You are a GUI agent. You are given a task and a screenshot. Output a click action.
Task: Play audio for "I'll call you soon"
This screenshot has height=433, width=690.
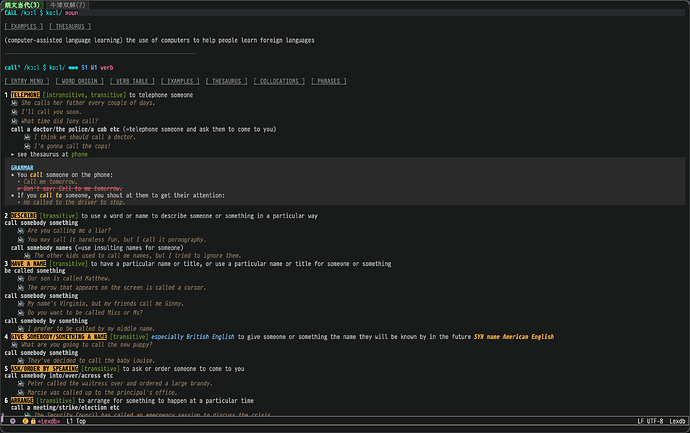point(14,112)
